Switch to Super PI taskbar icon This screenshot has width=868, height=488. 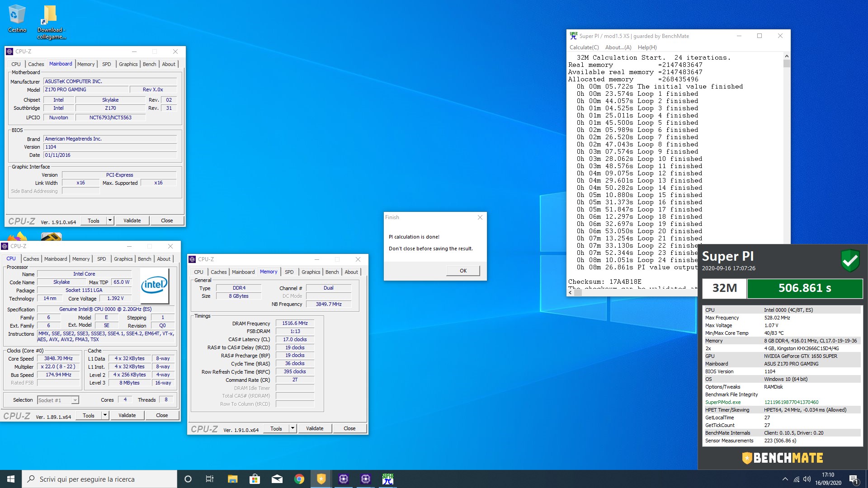tap(388, 479)
